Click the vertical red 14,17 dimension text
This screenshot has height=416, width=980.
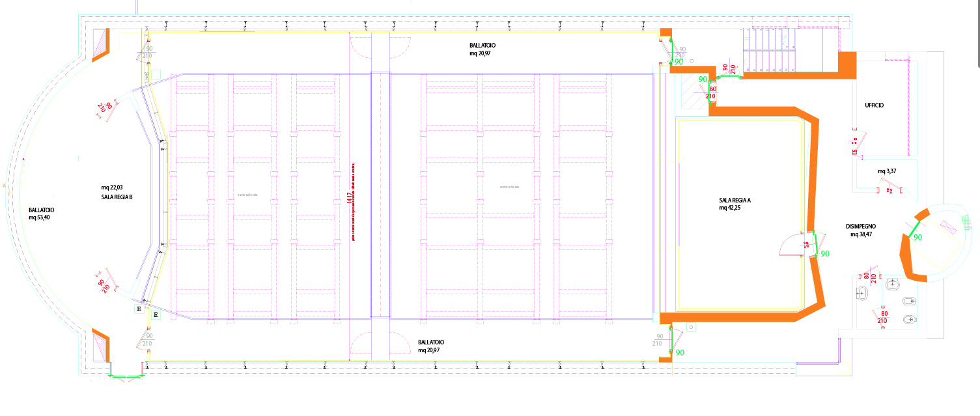(x=350, y=197)
